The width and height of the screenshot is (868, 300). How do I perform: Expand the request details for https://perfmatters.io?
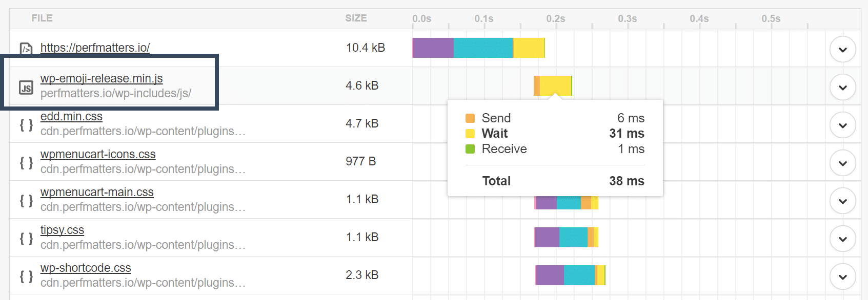coord(843,50)
